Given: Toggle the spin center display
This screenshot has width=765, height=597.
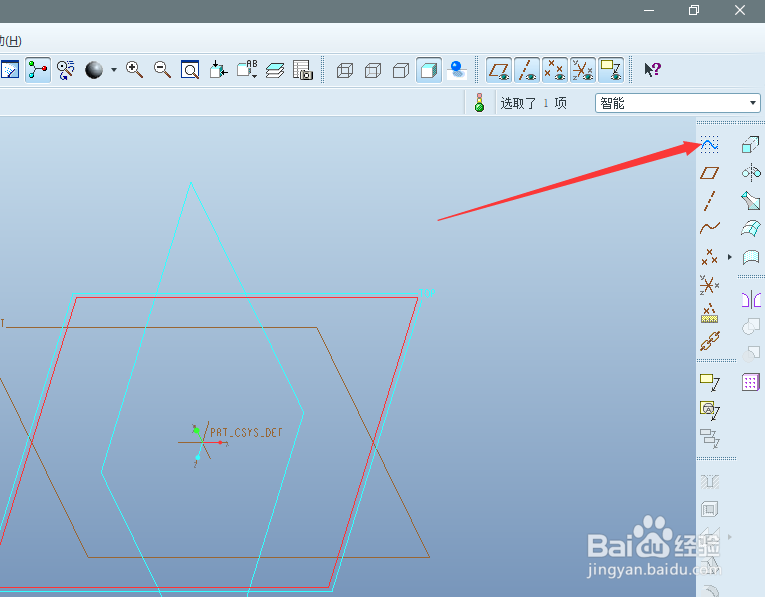Looking at the screenshot, I should pyautogui.click(x=38, y=70).
